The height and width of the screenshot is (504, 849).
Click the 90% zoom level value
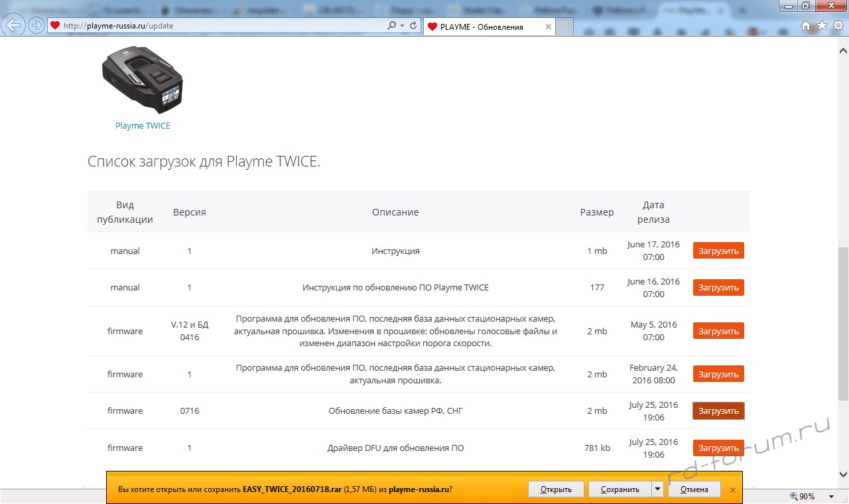[x=807, y=496]
